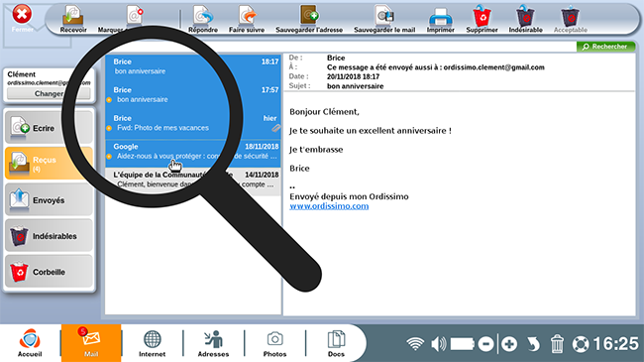This screenshot has height=362, width=644.
Task: Close the mail app with Fermer
Action: pyautogui.click(x=22, y=18)
